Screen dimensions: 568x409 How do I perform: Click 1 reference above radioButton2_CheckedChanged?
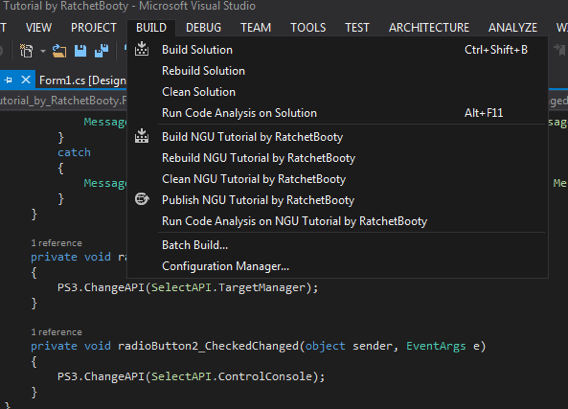pos(57,332)
